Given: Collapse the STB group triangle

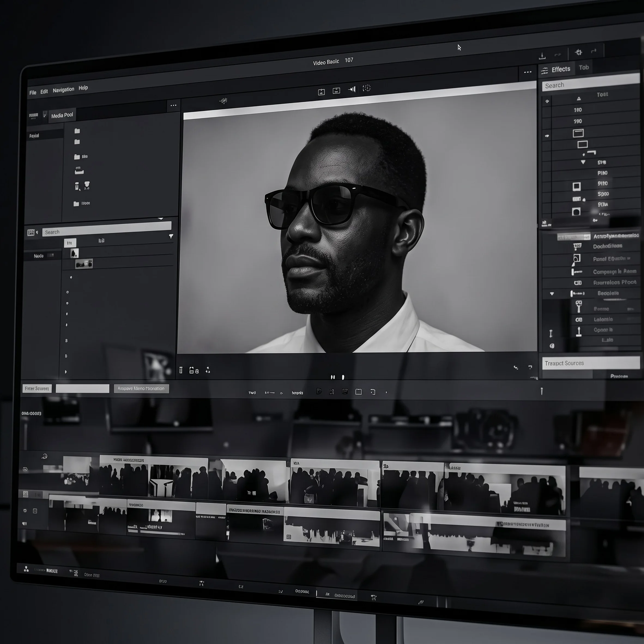Looking at the screenshot, I should click(583, 162).
